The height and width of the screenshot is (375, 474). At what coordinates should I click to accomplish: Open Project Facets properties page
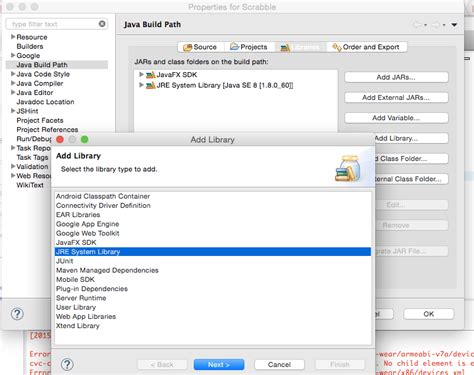tap(40, 120)
